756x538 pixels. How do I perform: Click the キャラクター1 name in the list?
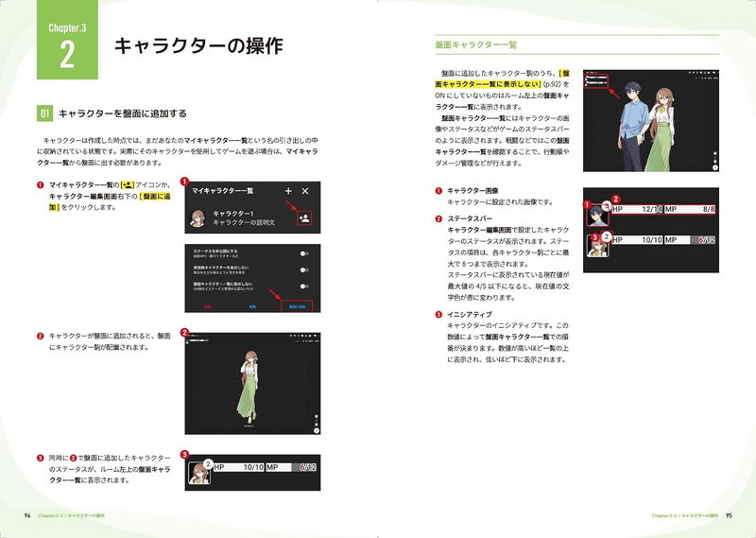click(232, 214)
